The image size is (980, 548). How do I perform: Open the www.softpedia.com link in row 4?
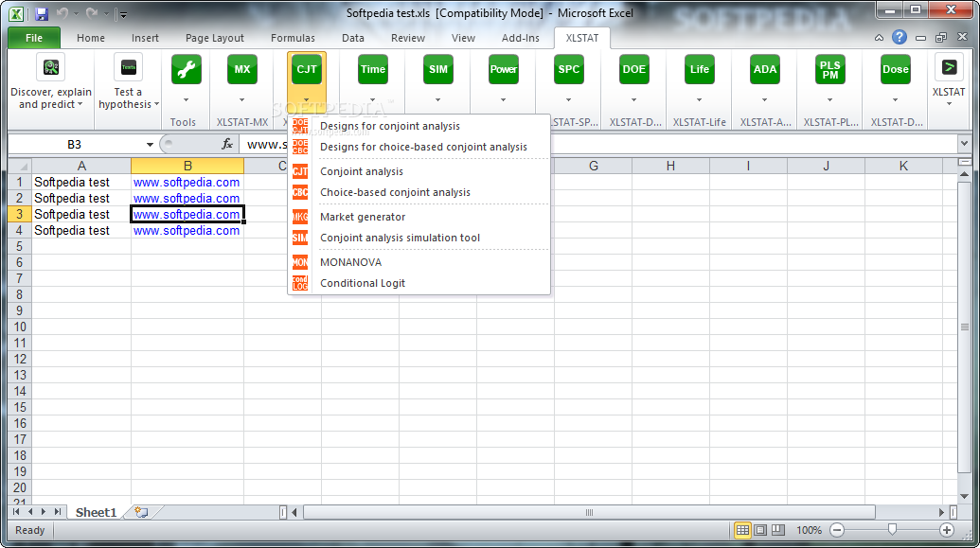pos(187,231)
